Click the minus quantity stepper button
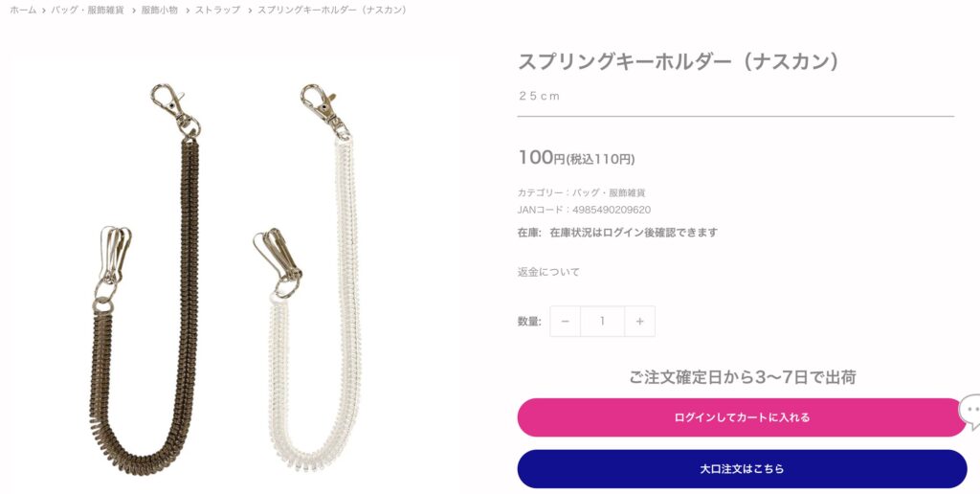Image resolution: width=980 pixels, height=494 pixels. [x=565, y=322]
